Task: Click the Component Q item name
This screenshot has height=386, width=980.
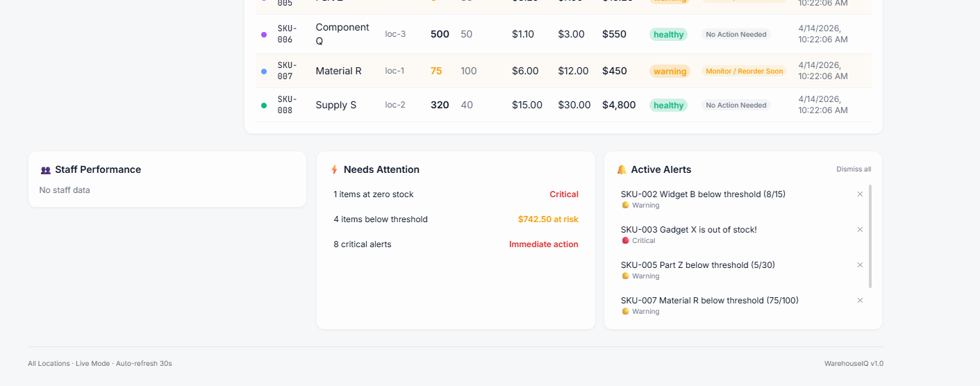Action: coord(342,34)
